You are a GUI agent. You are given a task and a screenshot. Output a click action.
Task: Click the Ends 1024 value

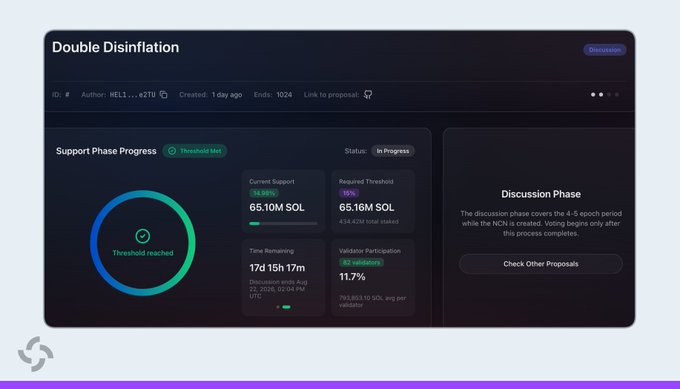[x=284, y=95]
